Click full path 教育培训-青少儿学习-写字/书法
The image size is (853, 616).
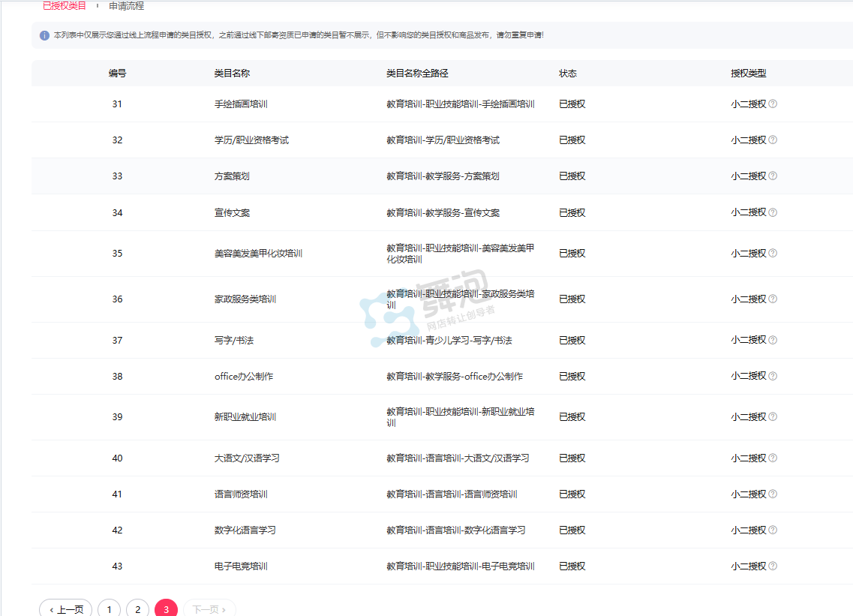click(x=449, y=340)
